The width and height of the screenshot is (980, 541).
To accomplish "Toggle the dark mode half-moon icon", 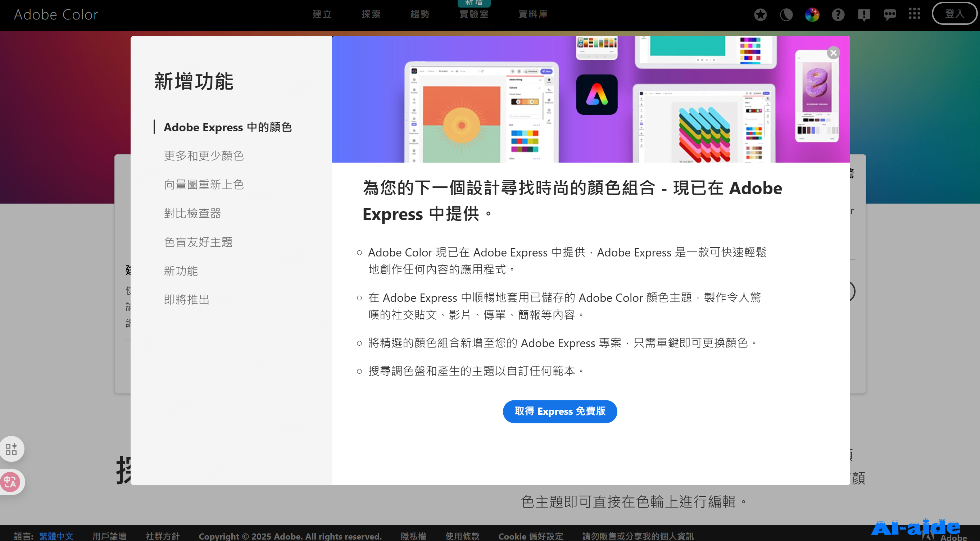I will click(x=786, y=15).
